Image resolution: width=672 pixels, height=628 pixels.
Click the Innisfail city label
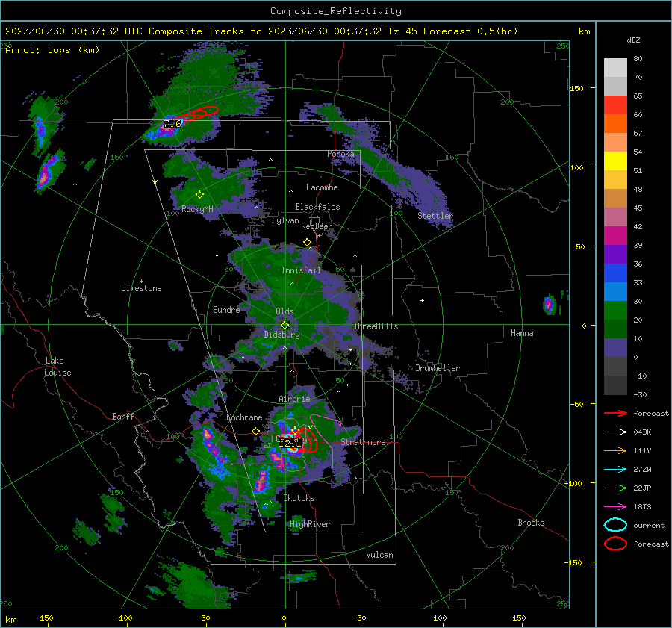coord(301,270)
